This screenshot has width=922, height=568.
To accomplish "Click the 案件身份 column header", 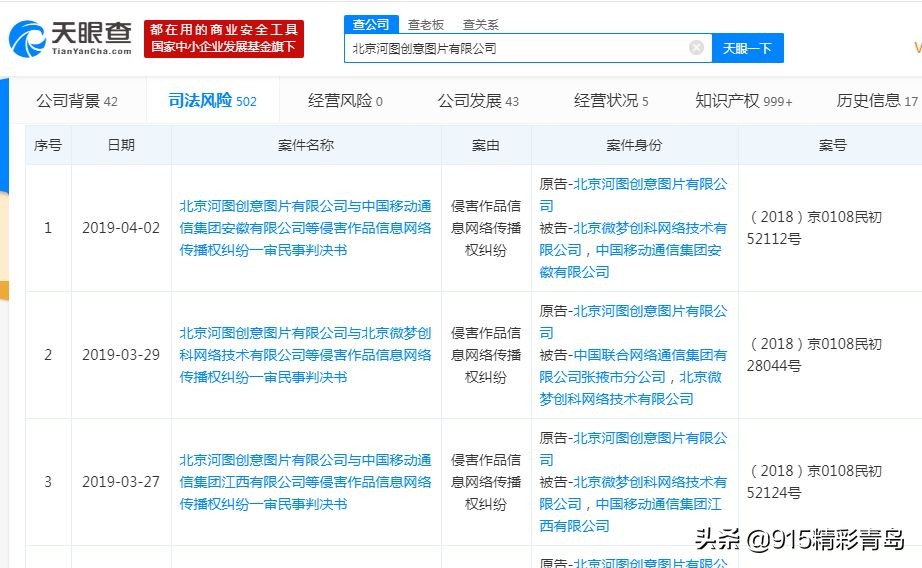I will click(x=634, y=145).
